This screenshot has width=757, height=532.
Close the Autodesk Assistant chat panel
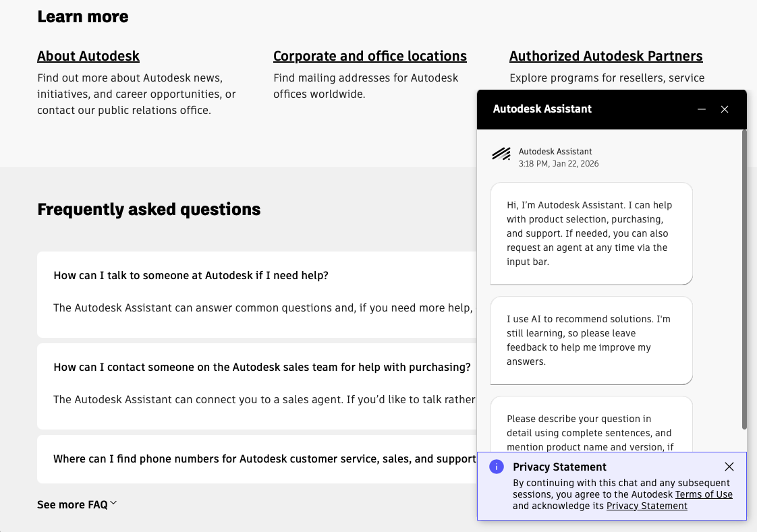click(x=725, y=109)
